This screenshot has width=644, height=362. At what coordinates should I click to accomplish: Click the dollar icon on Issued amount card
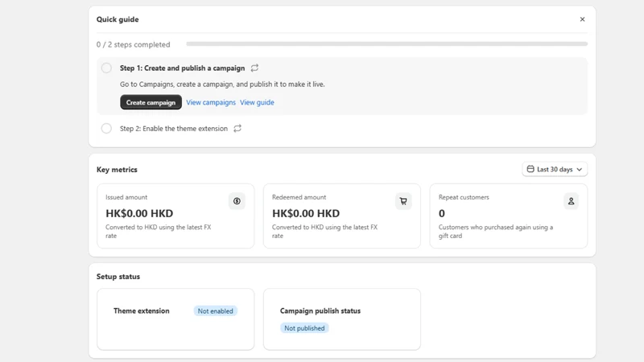coord(237,201)
